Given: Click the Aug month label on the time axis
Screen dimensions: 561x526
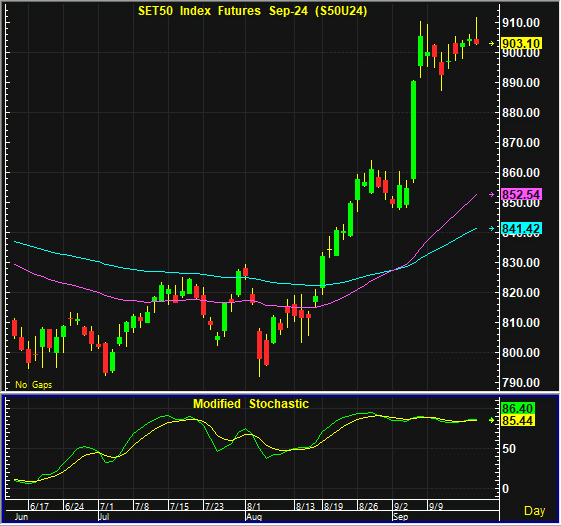Looking at the screenshot, I should [x=254, y=517].
